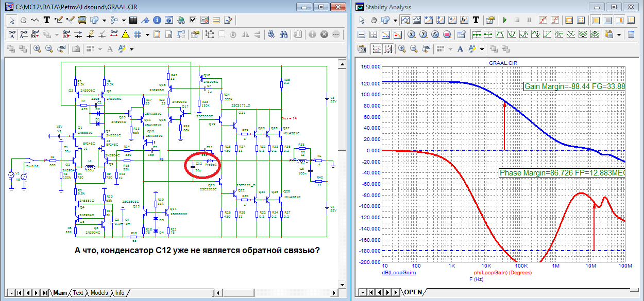Toggle the checkbox icon in the schematic toolbar

click(x=193, y=20)
